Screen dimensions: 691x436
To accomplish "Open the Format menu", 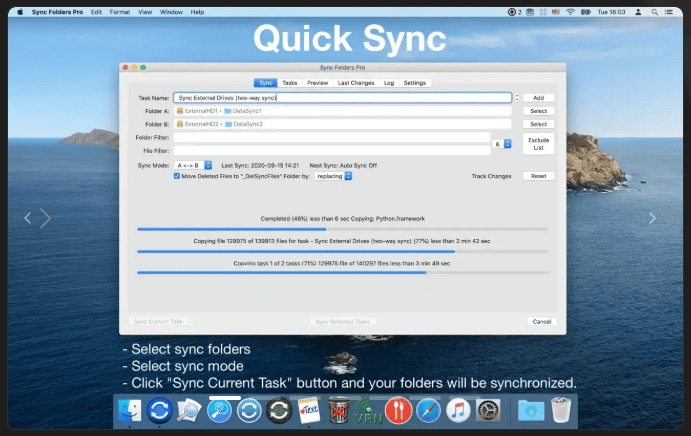I will (120, 12).
